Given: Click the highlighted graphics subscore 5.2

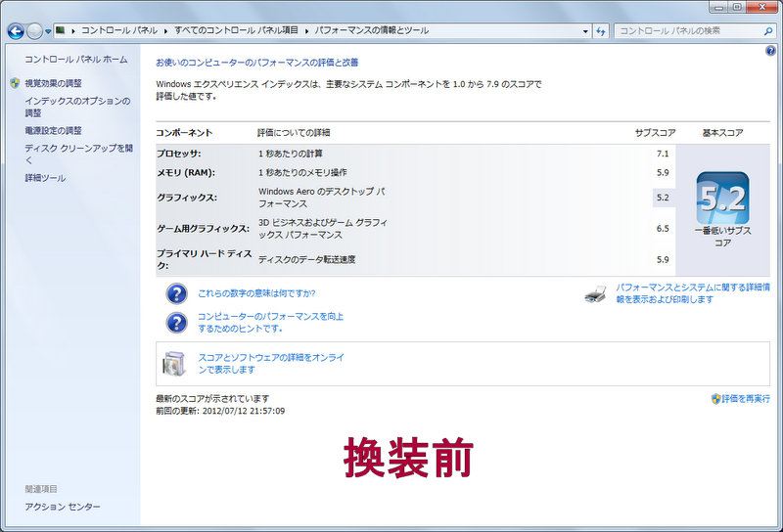Looking at the screenshot, I should (x=664, y=198).
